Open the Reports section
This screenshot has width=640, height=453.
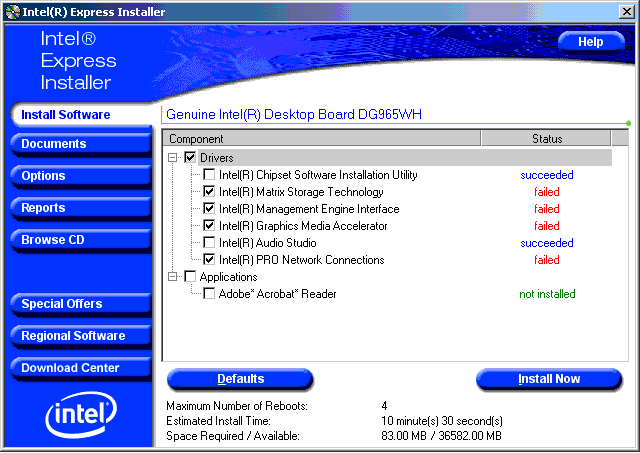coord(81,208)
